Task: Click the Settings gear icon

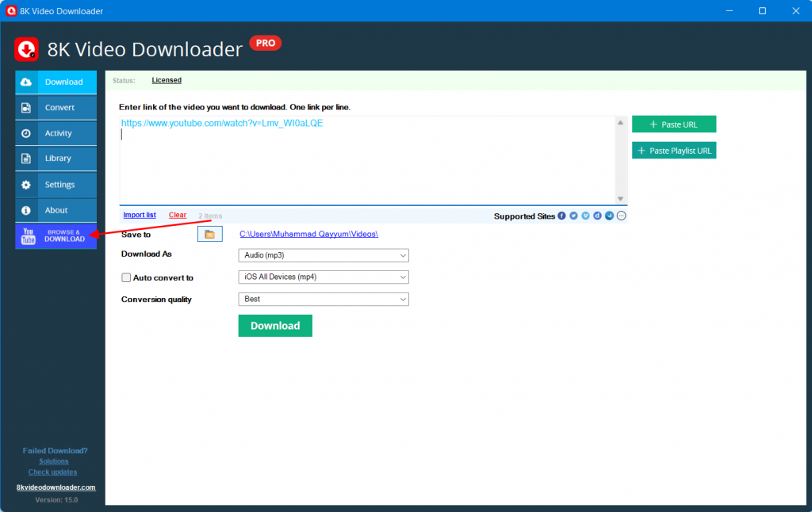Action: pyautogui.click(x=26, y=185)
